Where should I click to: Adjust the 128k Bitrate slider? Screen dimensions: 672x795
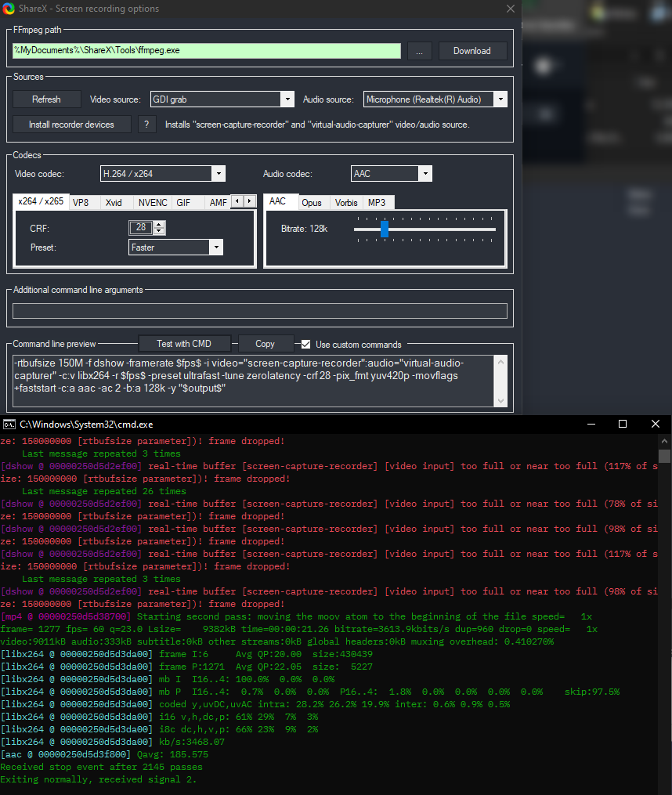tap(384, 229)
